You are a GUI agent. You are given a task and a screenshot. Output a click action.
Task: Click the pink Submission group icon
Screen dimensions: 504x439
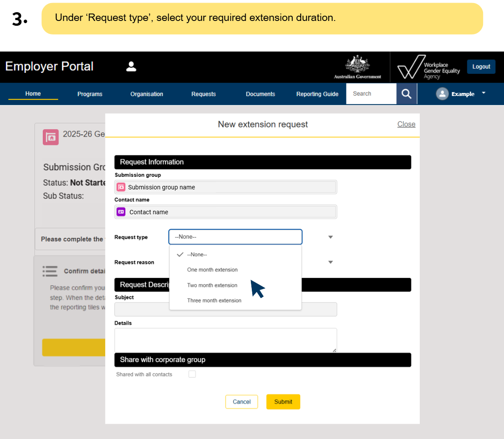[x=121, y=187]
